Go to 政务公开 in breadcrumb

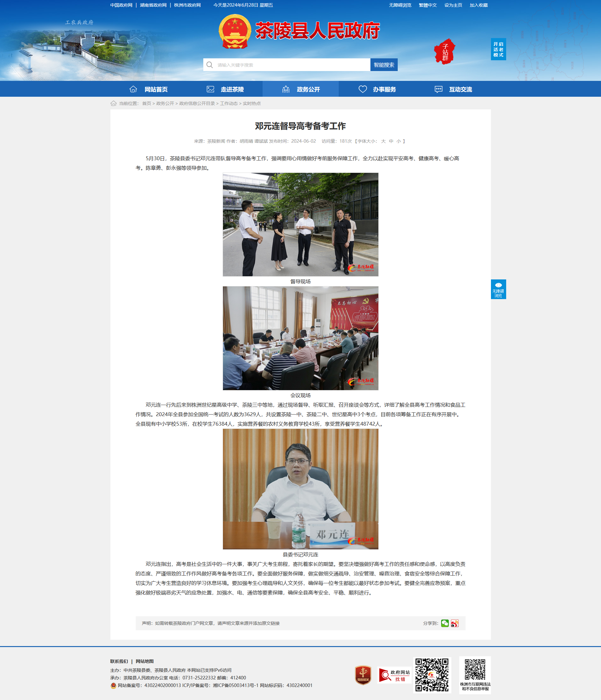point(165,103)
